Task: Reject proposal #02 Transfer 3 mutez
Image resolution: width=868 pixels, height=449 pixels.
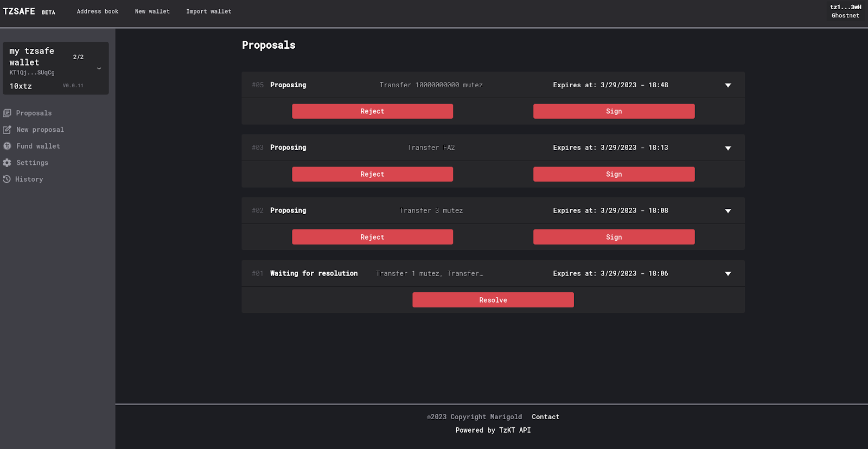Action: 373,237
